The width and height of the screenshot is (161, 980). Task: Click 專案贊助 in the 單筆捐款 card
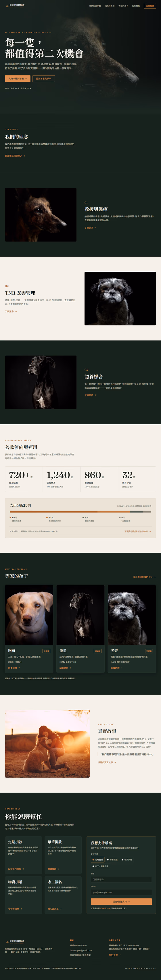tap(54, 869)
